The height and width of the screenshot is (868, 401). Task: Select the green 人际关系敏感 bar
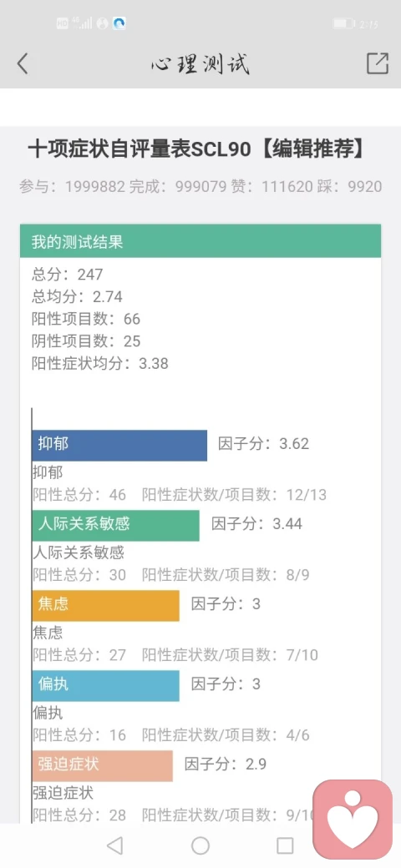(x=116, y=525)
